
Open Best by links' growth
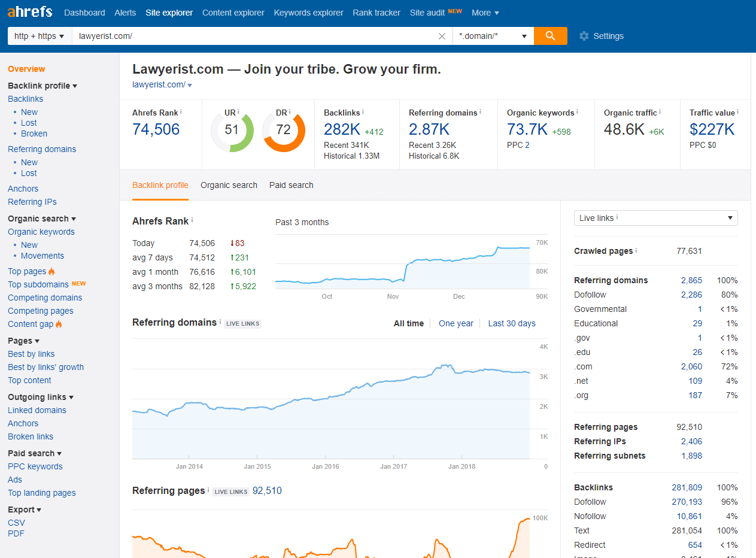tap(45, 367)
